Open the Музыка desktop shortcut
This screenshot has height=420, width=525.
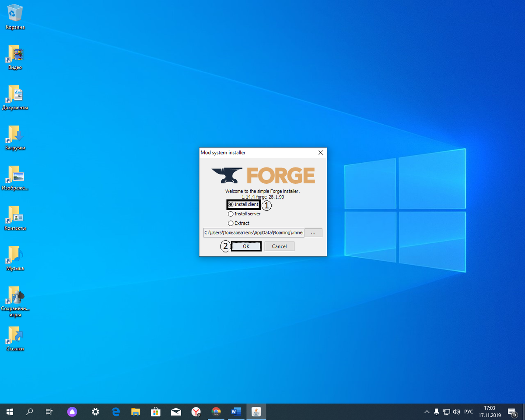(15, 258)
